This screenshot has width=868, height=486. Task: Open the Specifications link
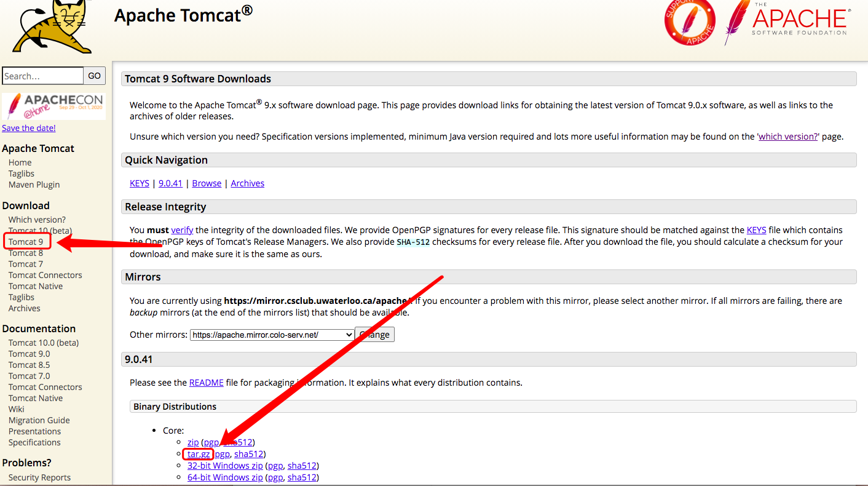[x=34, y=442]
